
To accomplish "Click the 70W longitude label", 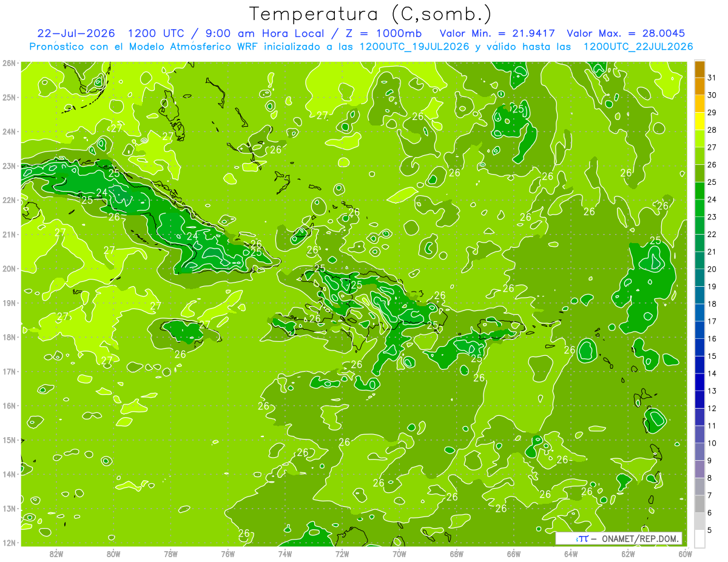I will pyautogui.click(x=399, y=554).
